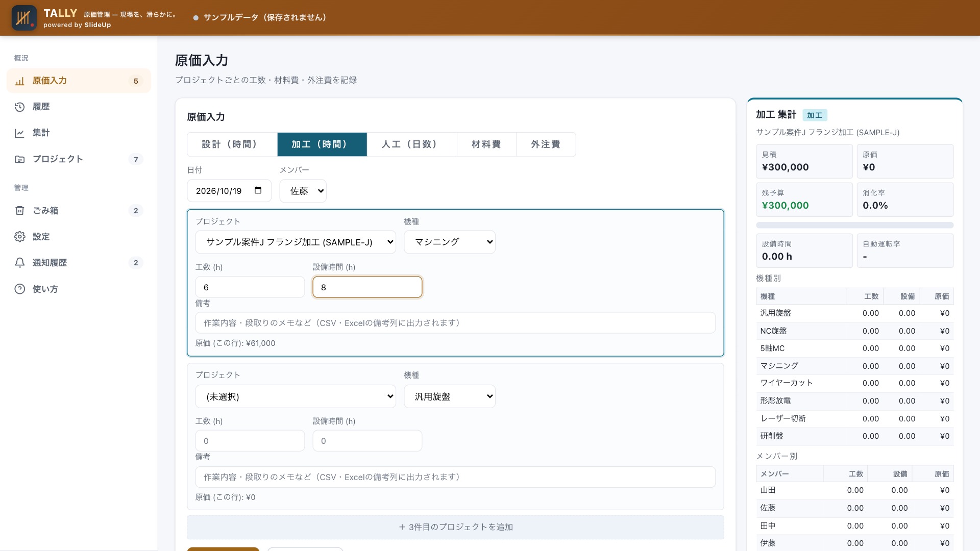This screenshot has height=551, width=980.
Task: Click the プロジェクト folder icon
Action: (x=20, y=159)
